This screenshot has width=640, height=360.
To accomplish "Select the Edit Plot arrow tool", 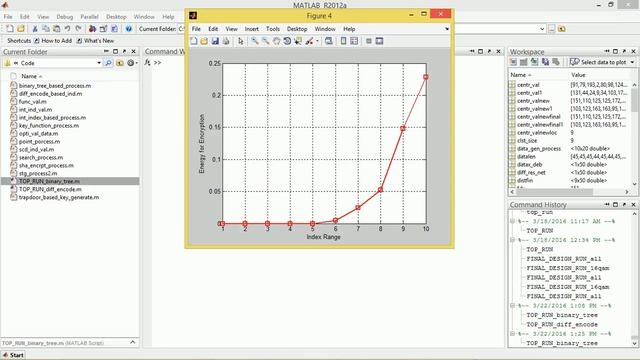I will [240, 41].
